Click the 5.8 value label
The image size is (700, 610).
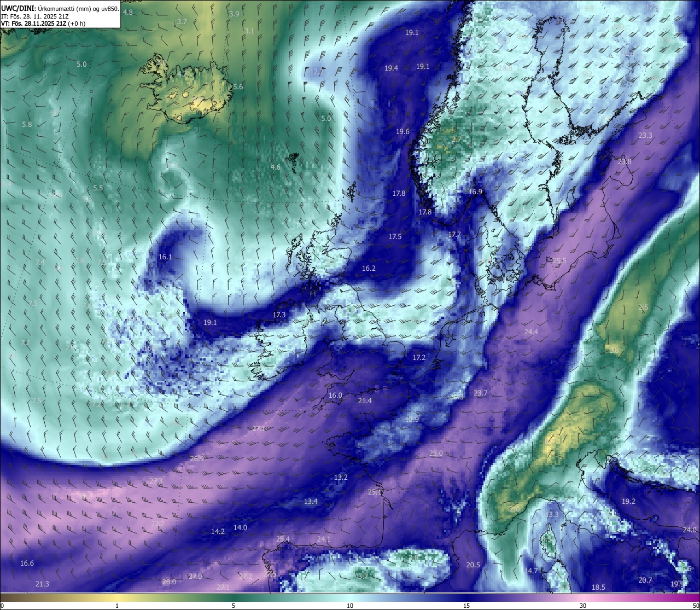(27, 125)
